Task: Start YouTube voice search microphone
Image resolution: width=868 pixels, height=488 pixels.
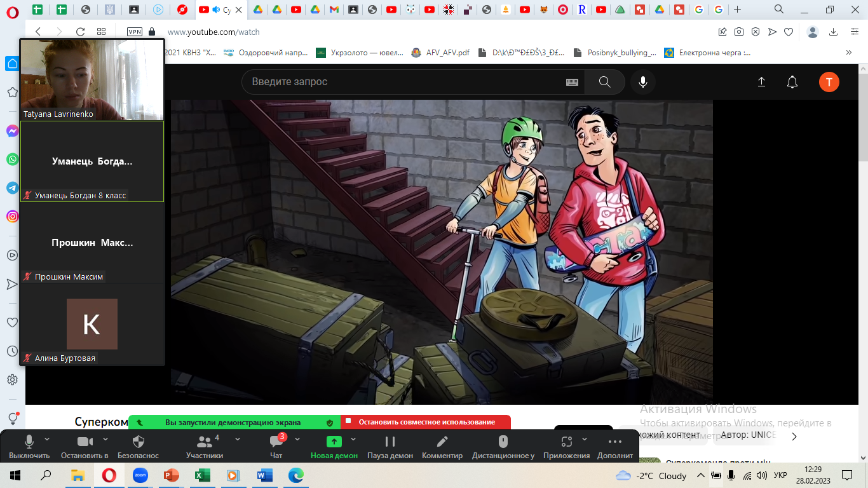Action: pos(643,82)
